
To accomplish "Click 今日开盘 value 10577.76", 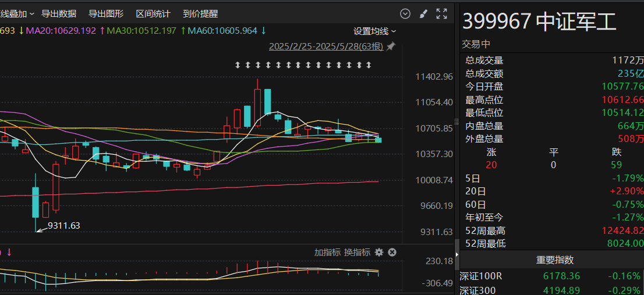I will (622, 87).
